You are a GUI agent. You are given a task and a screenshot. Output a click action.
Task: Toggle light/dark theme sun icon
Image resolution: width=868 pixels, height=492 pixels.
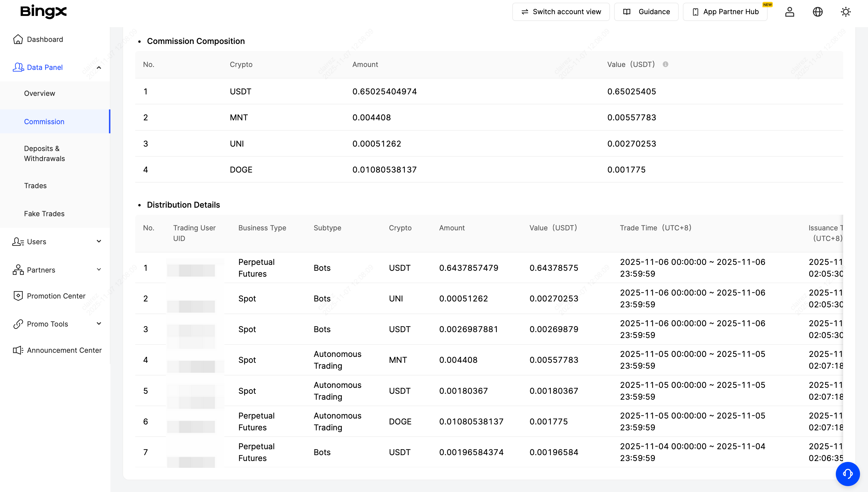coord(846,12)
